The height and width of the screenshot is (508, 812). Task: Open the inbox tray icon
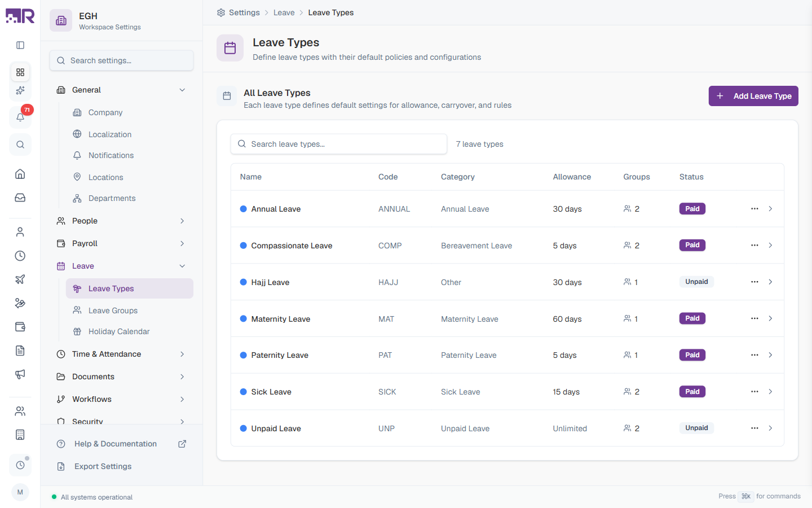[x=20, y=198]
